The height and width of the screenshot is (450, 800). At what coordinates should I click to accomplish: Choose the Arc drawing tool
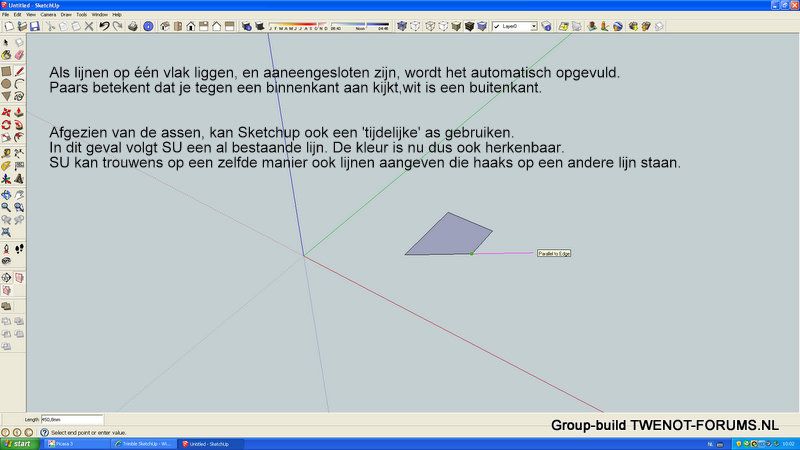[19, 84]
